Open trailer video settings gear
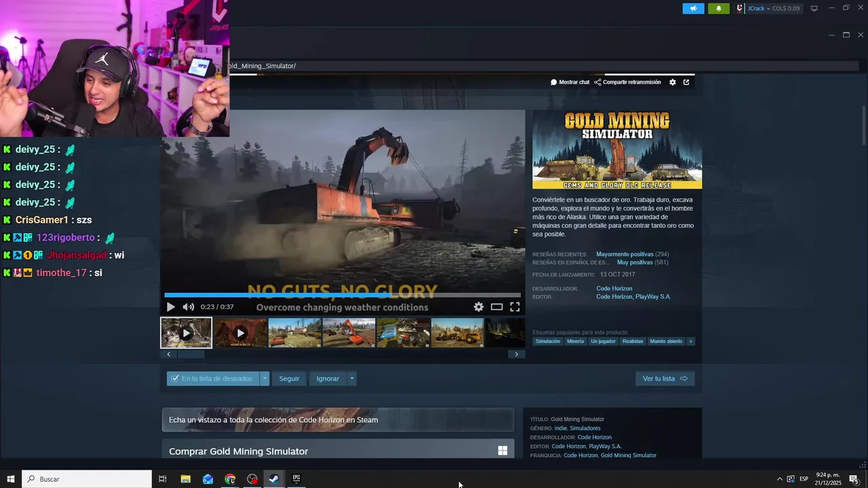Image resolution: width=868 pixels, height=488 pixels. [479, 307]
